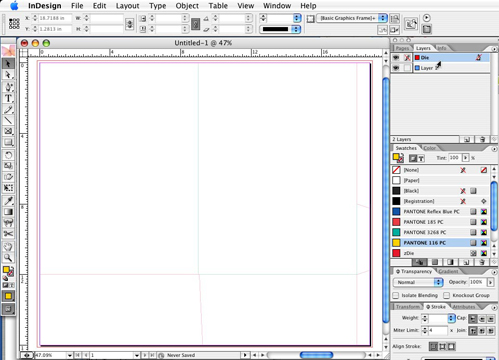Open the Normal blending mode dropdown
This screenshot has width=499, height=360.
pyautogui.click(x=418, y=282)
